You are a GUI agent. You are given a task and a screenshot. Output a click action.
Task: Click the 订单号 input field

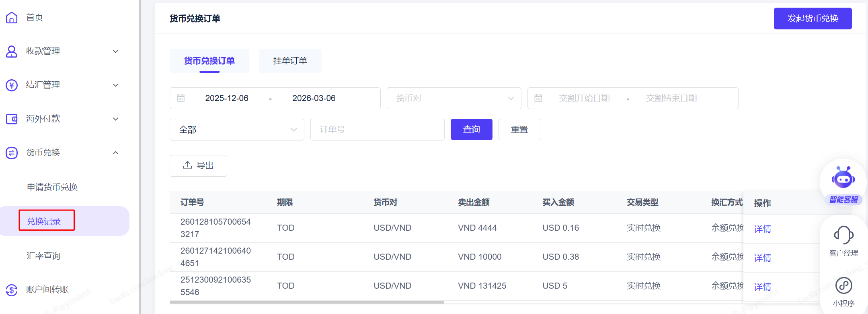point(377,130)
